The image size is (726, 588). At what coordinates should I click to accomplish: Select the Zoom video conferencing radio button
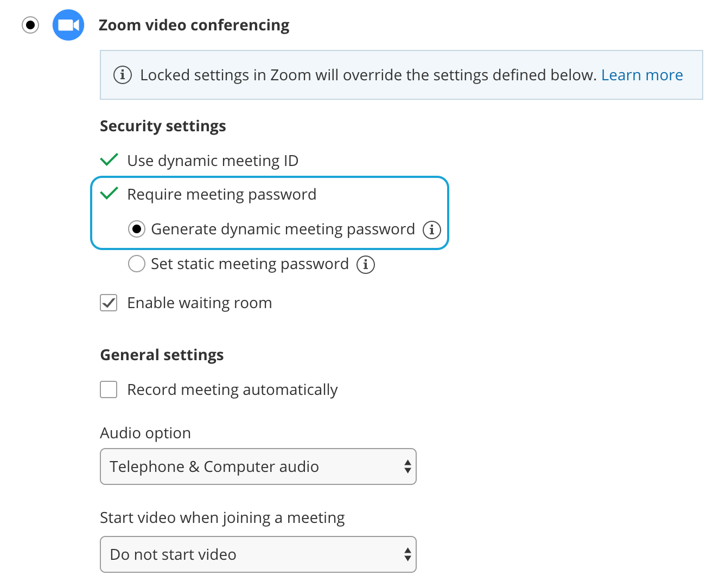pyautogui.click(x=30, y=25)
